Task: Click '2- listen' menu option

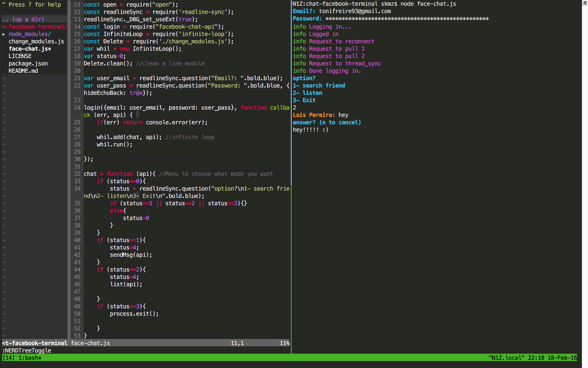Action: pyautogui.click(x=307, y=93)
